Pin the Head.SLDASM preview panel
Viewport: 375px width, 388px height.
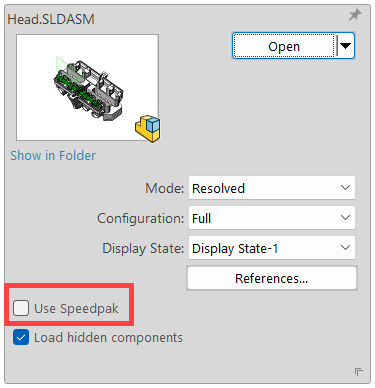point(355,15)
